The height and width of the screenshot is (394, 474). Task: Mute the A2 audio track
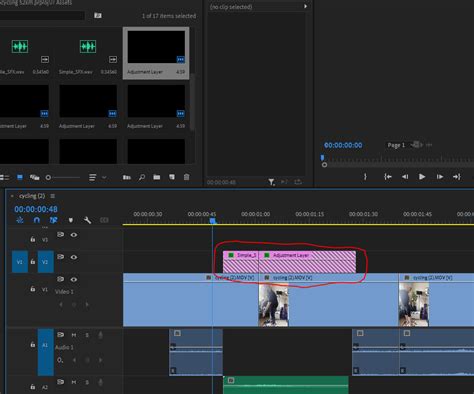[74, 382]
